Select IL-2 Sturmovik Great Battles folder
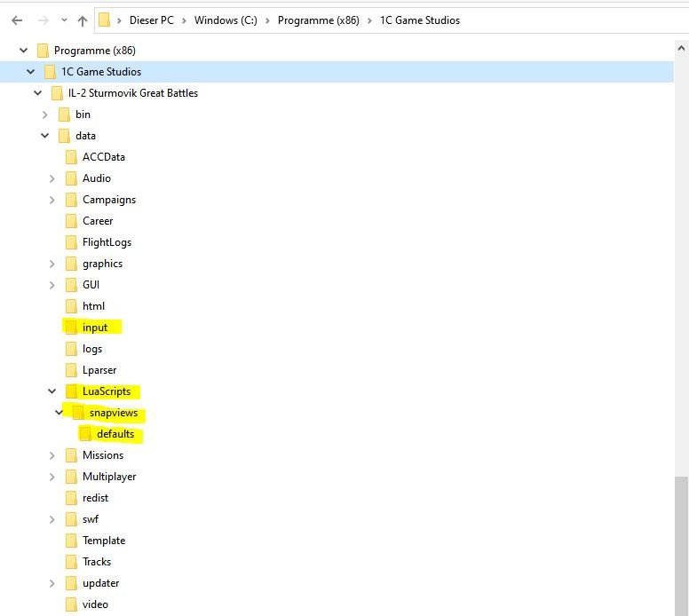Screen dimensions: 689x616 click(133, 93)
